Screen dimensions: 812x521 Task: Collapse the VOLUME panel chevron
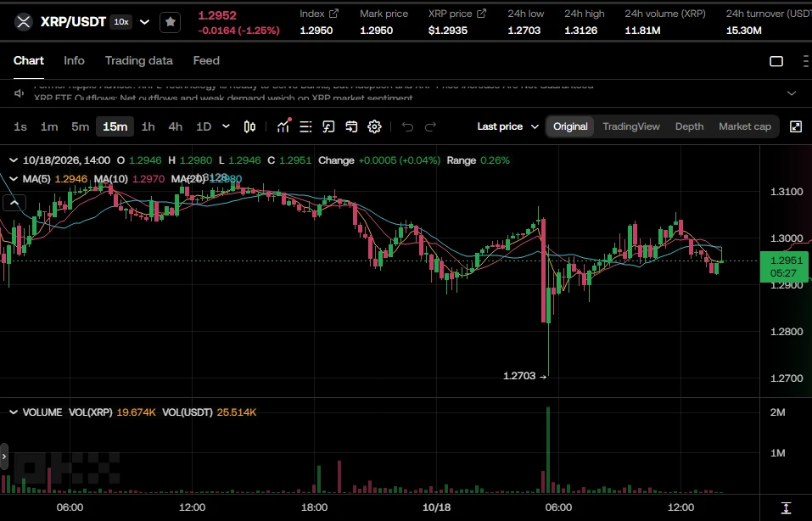(14, 412)
